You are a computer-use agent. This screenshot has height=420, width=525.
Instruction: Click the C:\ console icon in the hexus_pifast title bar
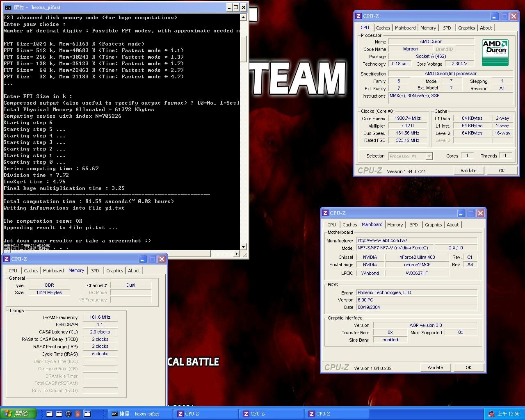[x=8, y=7]
